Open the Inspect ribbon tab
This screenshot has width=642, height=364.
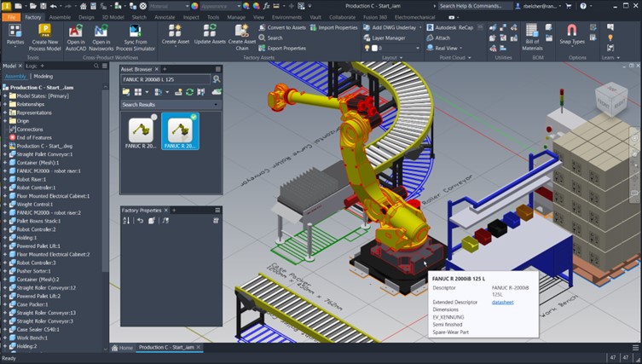191,17
